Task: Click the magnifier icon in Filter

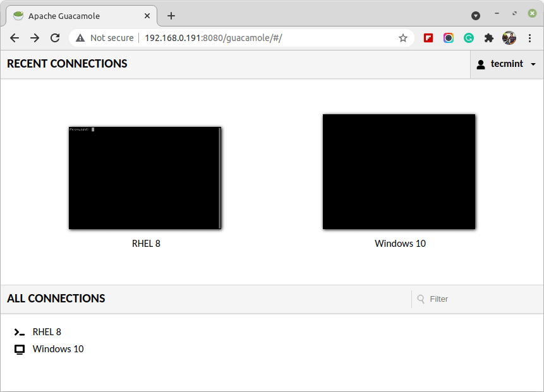Action: 421,299
